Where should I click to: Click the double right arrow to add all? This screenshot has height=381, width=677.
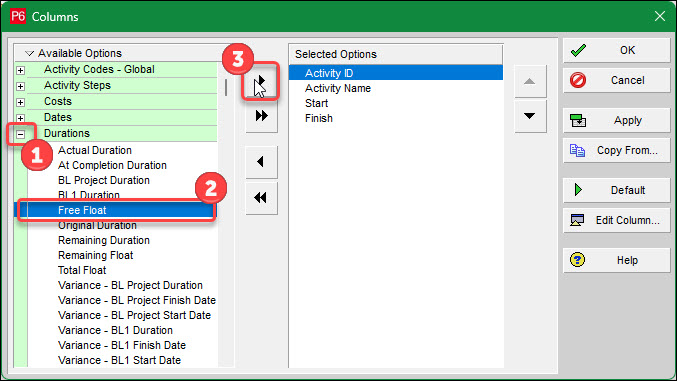coord(261,116)
